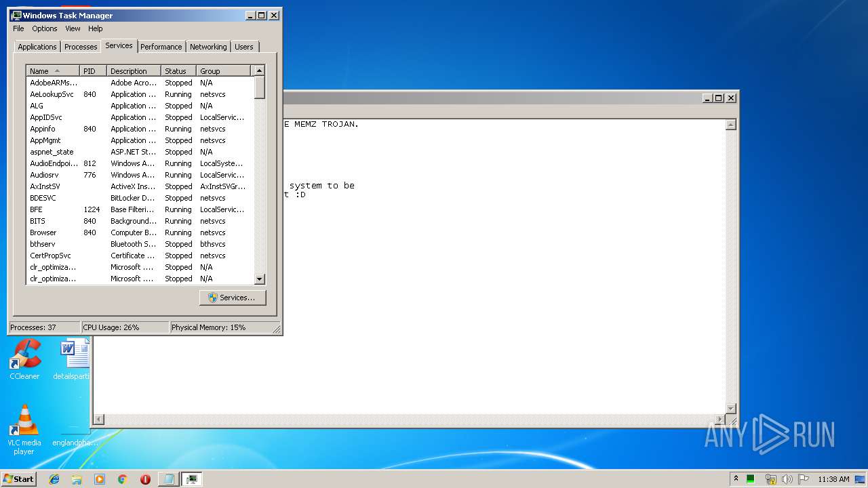The height and width of the screenshot is (488, 868).
Task: Maximize the Notepad window
Action: coord(719,98)
